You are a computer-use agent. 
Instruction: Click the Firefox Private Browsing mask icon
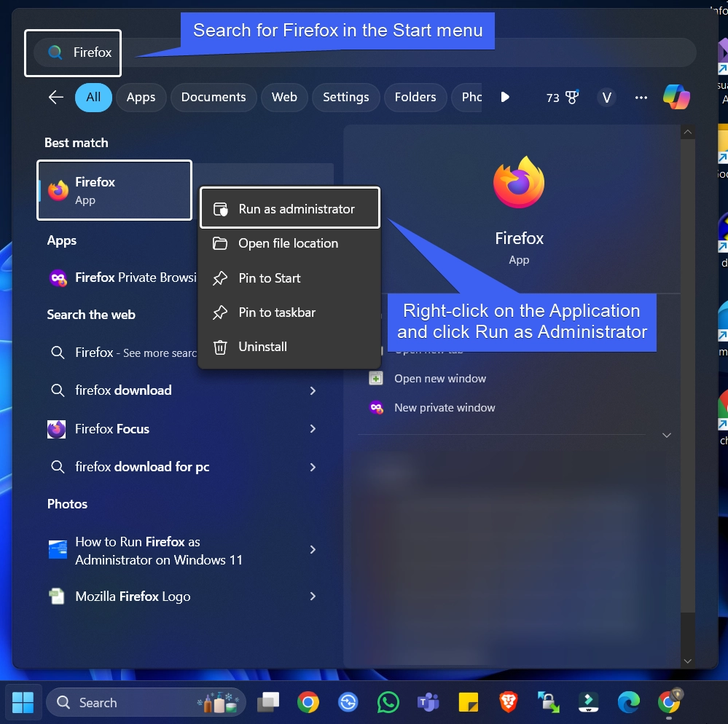point(58,278)
